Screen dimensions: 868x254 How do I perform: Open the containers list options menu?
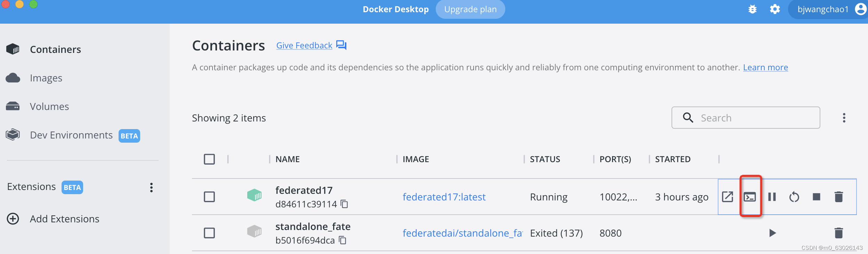(x=844, y=118)
